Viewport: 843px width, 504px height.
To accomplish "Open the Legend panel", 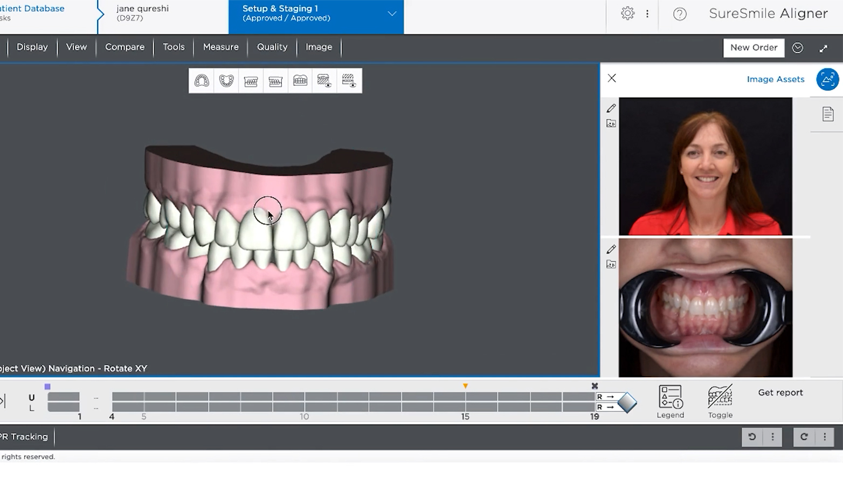I will point(671,402).
